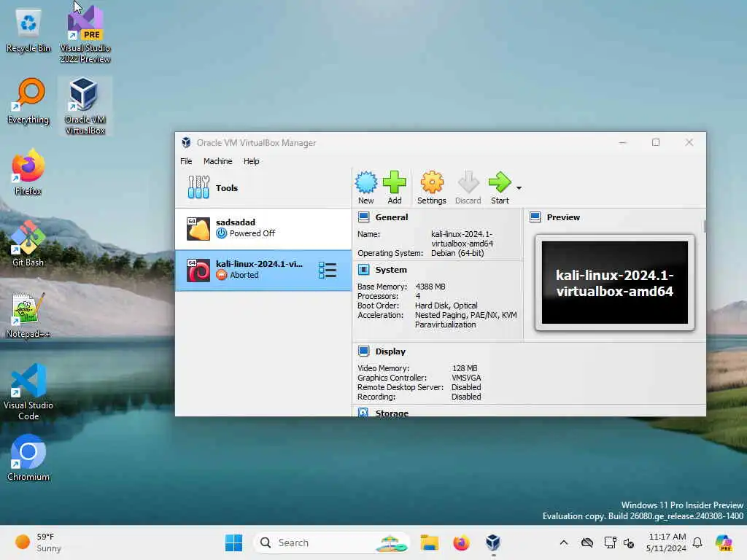Click the taskbar Search box
The width and height of the screenshot is (747, 560).
tap(332, 542)
